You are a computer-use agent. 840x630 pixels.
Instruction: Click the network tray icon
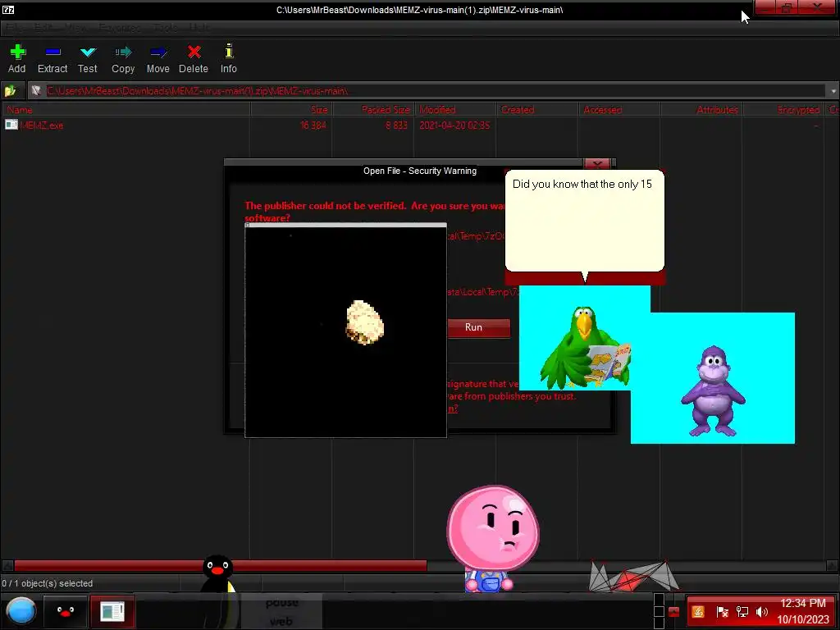click(x=742, y=612)
